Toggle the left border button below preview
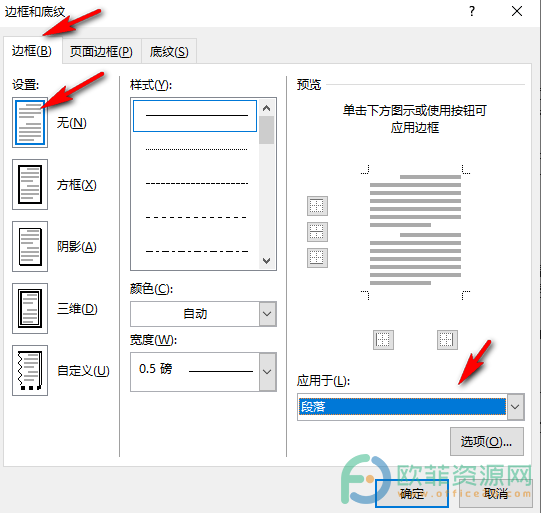This screenshot has height=513, width=541. tap(383, 340)
